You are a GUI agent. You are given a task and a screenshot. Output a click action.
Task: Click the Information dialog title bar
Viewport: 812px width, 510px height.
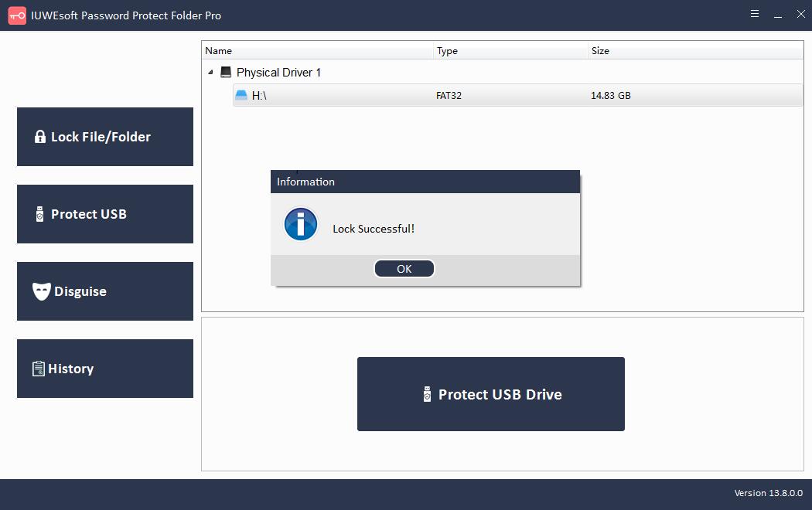(x=425, y=182)
